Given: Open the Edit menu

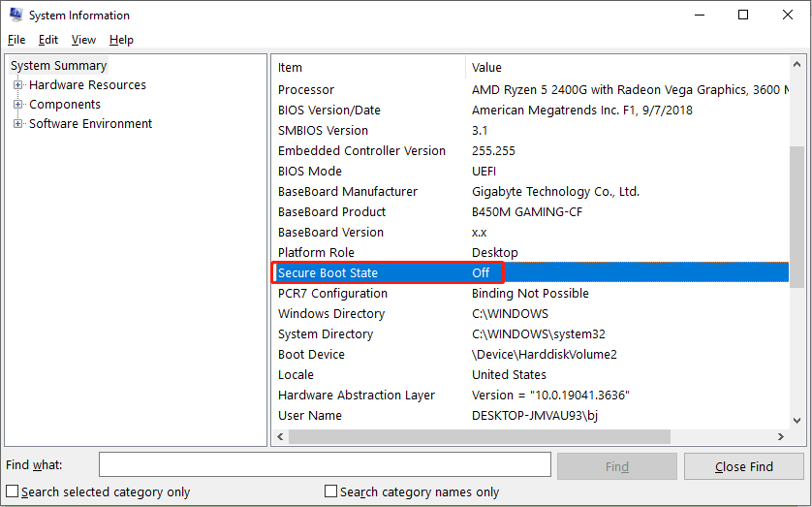Looking at the screenshot, I should (48, 40).
